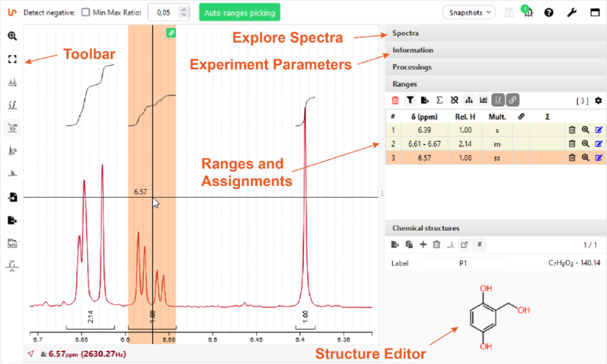Open Ranges panel settings gear
Image resolution: width=607 pixels, height=364 pixels.
coord(598,100)
